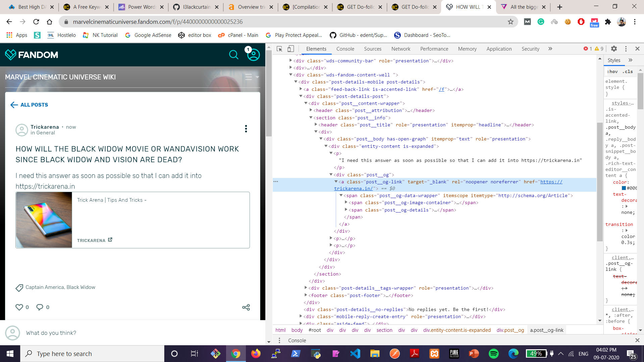Image resolution: width=644 pixels, height=362 pixels.
Task: Open the DevTools error count indicator
Action: tap(588, 49)
